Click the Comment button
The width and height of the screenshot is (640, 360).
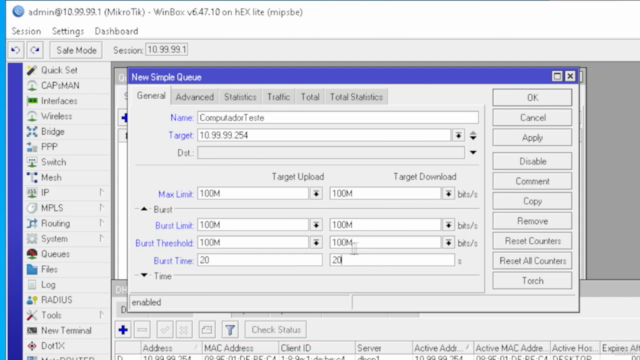pos(532,182)
